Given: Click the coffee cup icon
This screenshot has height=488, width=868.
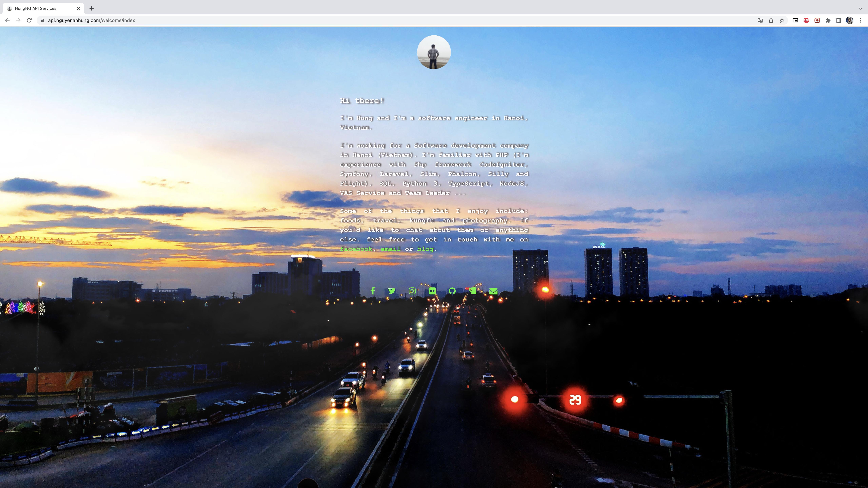Looking at the screenshot, I should [473, 291].
